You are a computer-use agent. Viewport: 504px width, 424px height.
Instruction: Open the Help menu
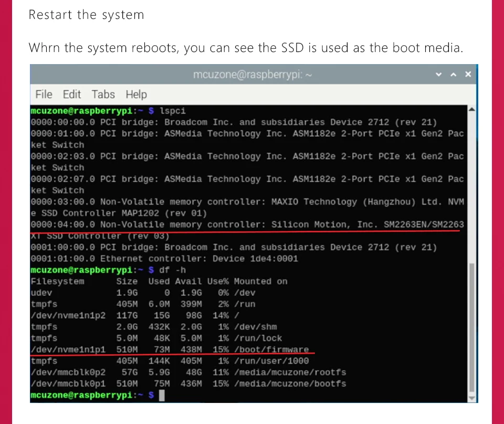[x=136, y=95]
